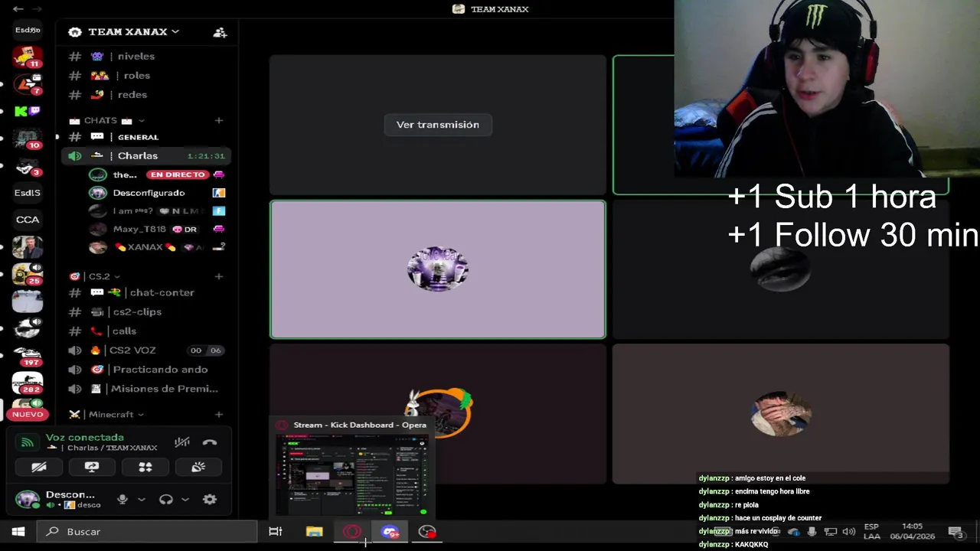Select the Bugs Bunny avatar participant tile
Screen dimensions: 980x551
(438, 413)
